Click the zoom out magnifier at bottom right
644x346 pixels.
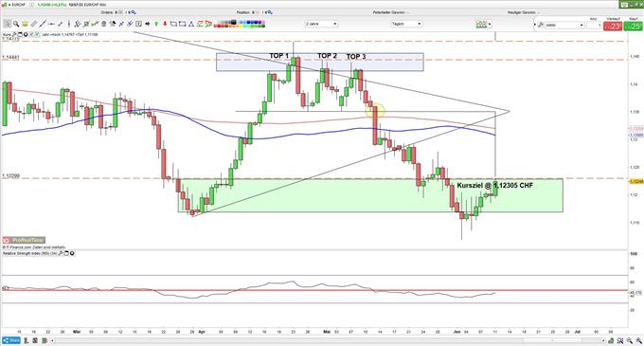pyautogui.click(x=629, y=341)
